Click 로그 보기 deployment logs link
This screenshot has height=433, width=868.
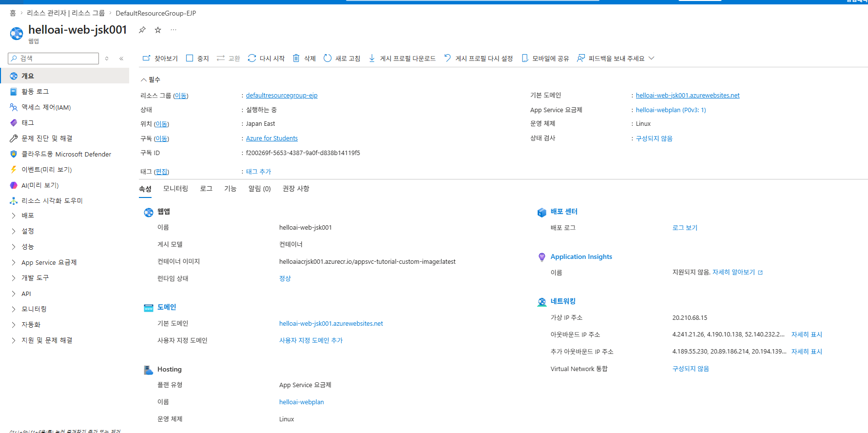685,228
